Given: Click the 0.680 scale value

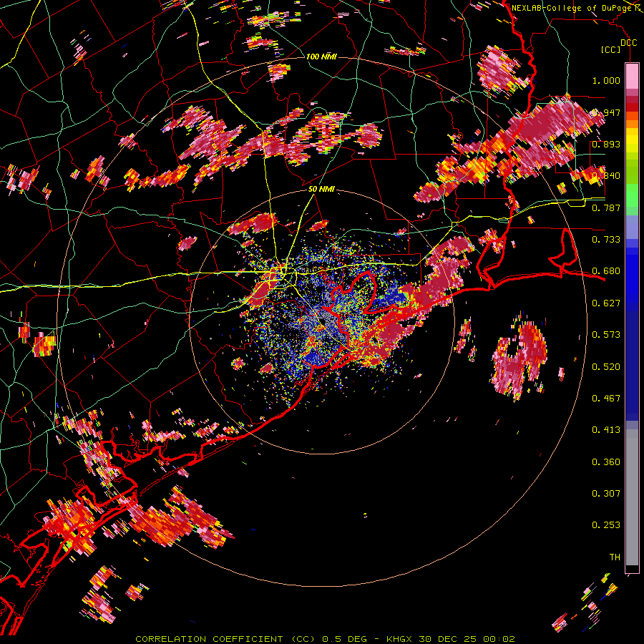Looking at the screenshot, I should (606, 271).
